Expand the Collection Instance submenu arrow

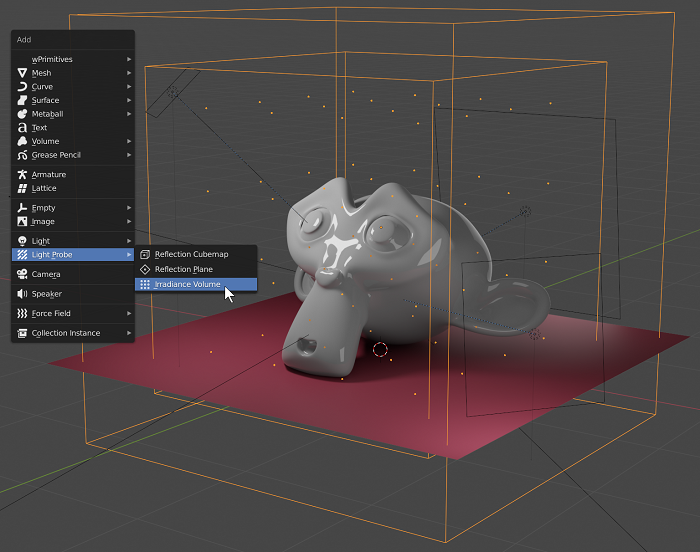(129, 333)
